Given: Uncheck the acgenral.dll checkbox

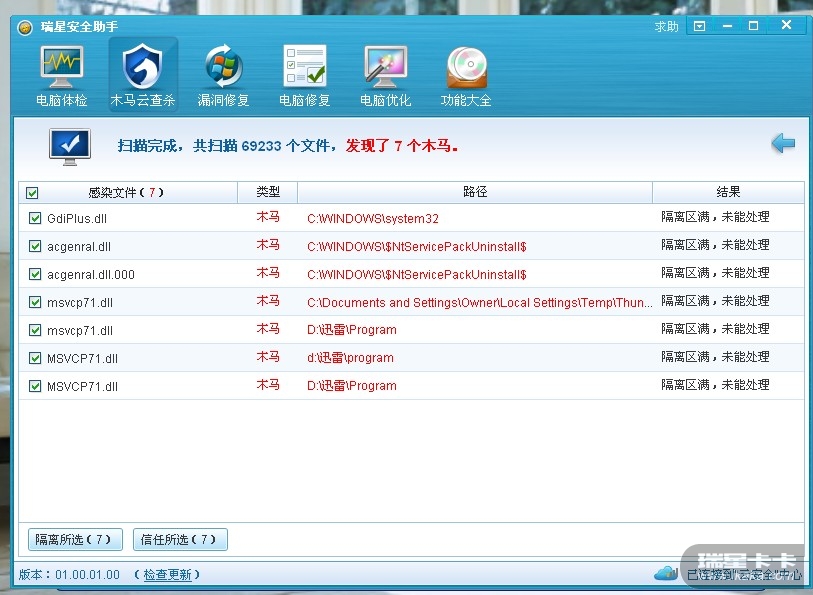Looking at the screenshot, I should (x=35, y=246).
